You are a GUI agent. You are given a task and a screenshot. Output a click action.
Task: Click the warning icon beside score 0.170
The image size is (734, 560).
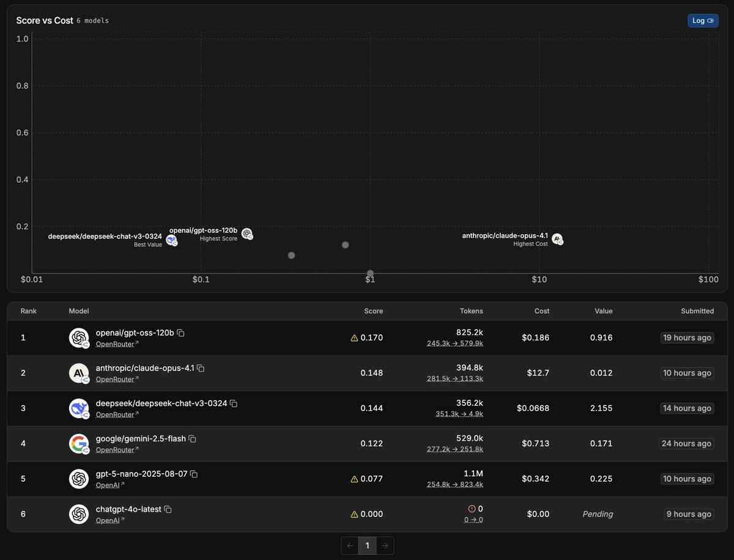(354, 337)
